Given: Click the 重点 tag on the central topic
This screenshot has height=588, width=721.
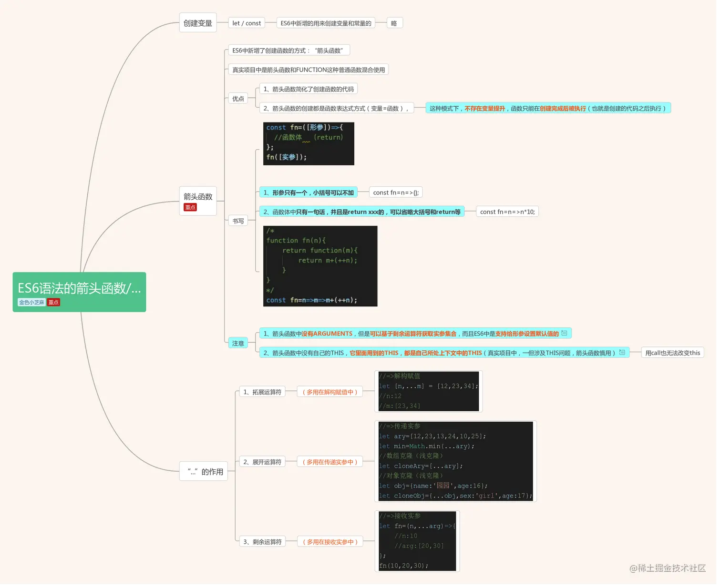Looking at the screenshot, I should coord(53,303).
